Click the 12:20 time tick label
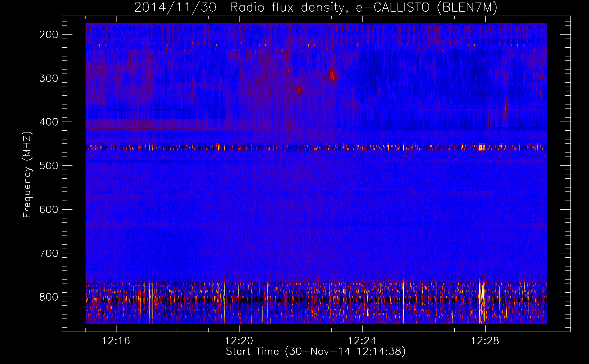Image resolution: width=589 pixels, height=364 pixels. (239, 341)
